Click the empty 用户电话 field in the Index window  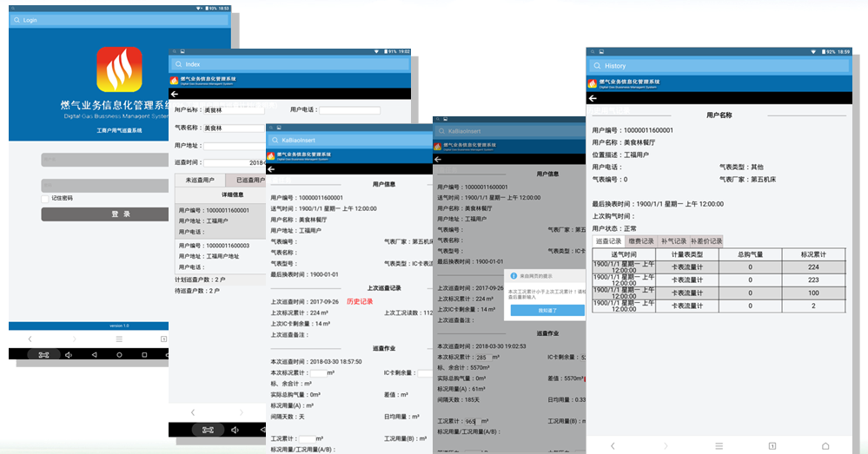click(x=350, y=110)
